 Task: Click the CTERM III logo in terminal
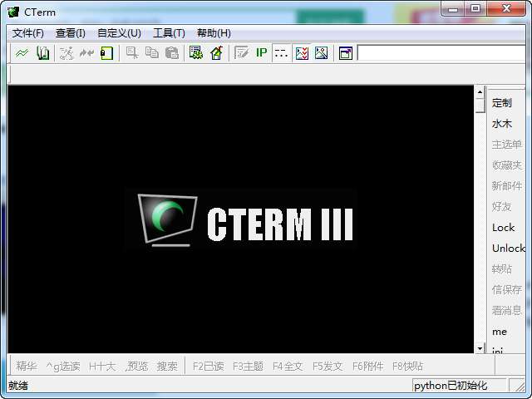pos(245,220)
